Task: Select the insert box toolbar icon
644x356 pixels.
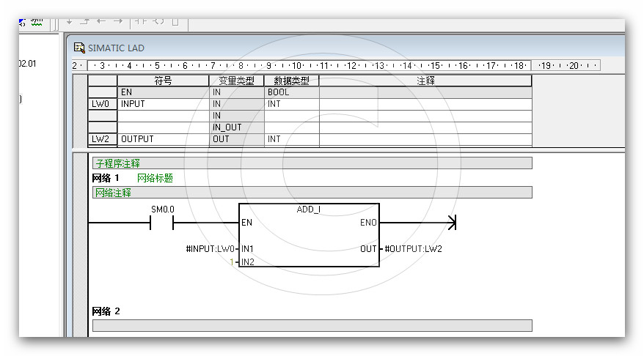Action: [175, 21]
